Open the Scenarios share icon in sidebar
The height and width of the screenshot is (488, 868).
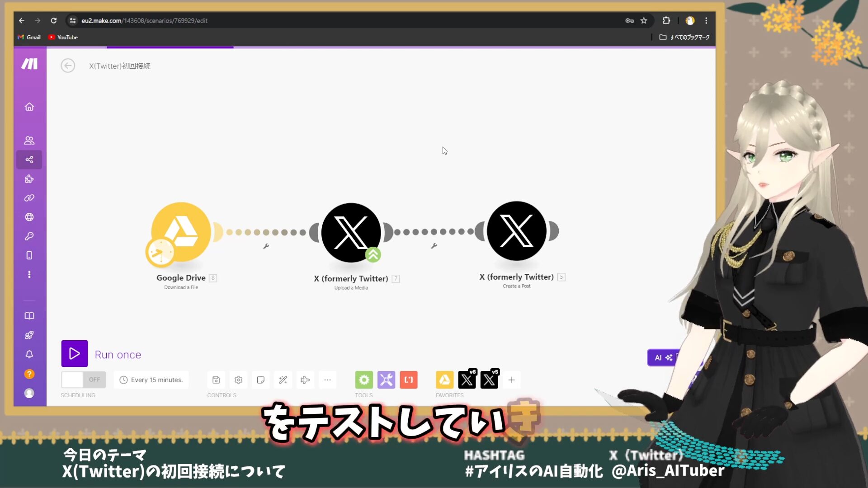[x=29, y=160]
